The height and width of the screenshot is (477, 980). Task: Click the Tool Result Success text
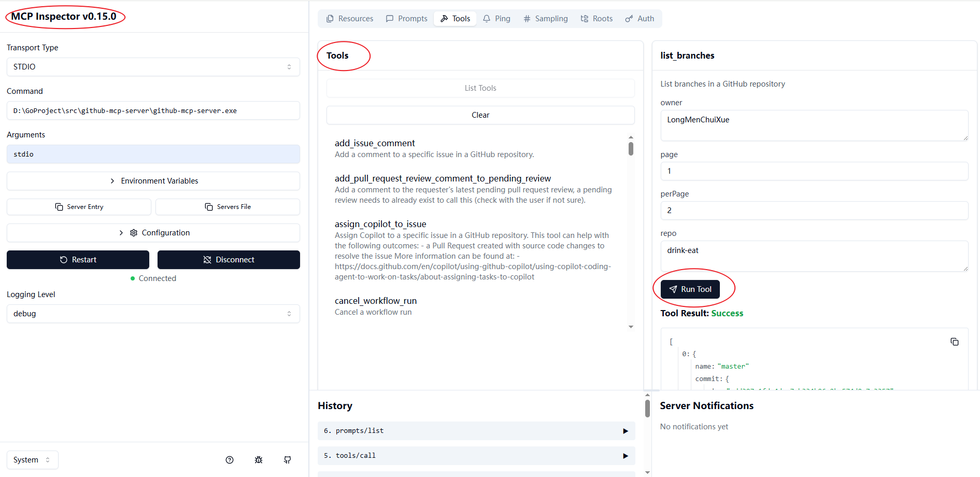(727, 313)
